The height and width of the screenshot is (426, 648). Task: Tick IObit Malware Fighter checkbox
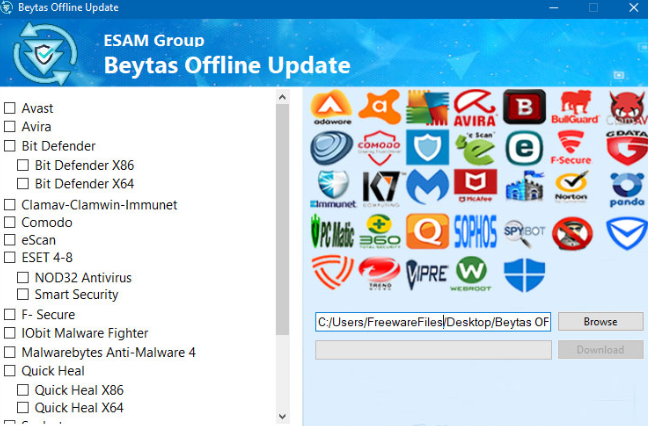point(10,333)
